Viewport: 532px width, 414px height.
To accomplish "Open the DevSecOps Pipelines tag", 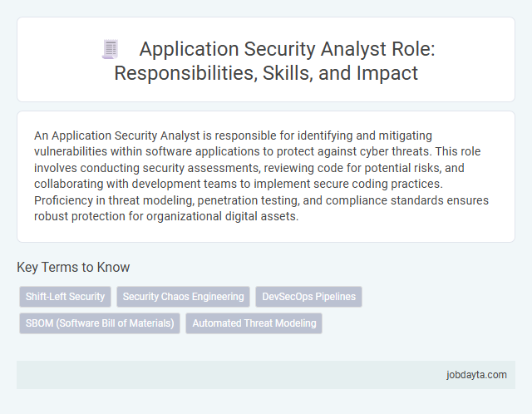I will coord(308,297).
